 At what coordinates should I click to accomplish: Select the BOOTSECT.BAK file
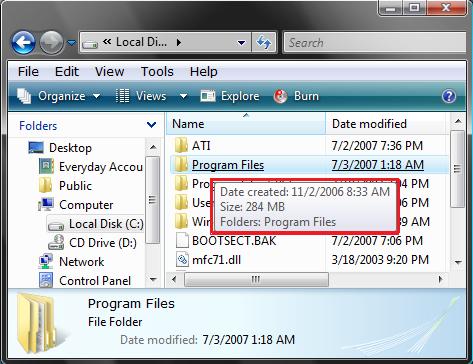click(x=234, y=241)
